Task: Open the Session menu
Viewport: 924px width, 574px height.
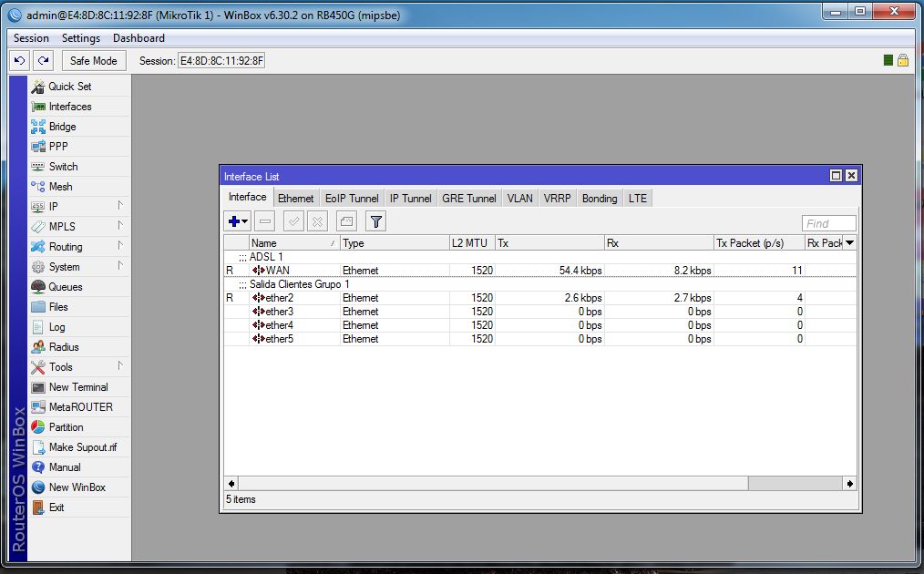Action: 31,38
